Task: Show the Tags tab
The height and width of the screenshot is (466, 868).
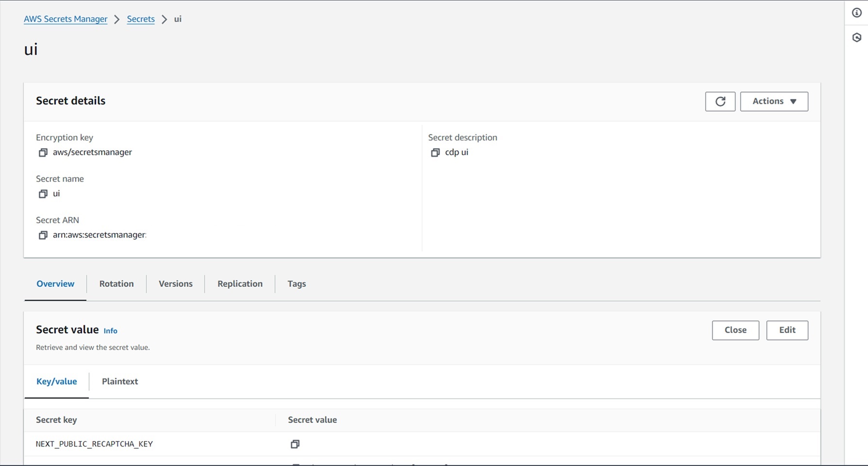Action: pyautogui.click(x=297, y=284)
